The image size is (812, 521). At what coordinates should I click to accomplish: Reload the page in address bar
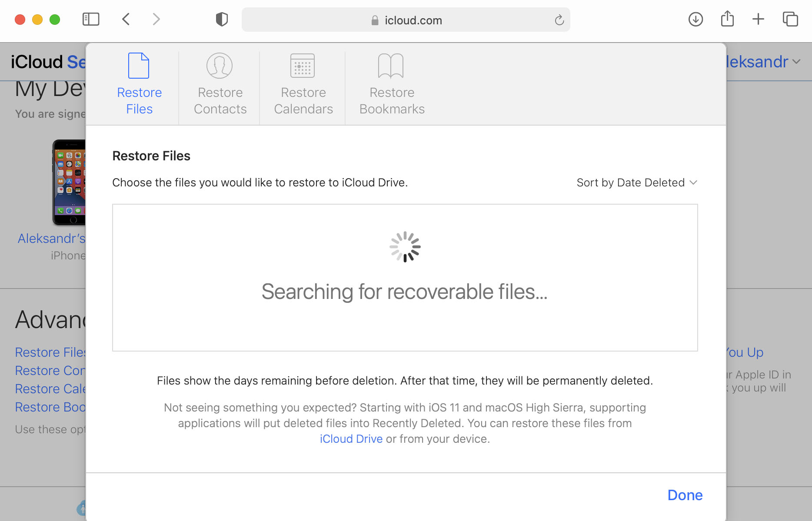(x=559, y=20)
